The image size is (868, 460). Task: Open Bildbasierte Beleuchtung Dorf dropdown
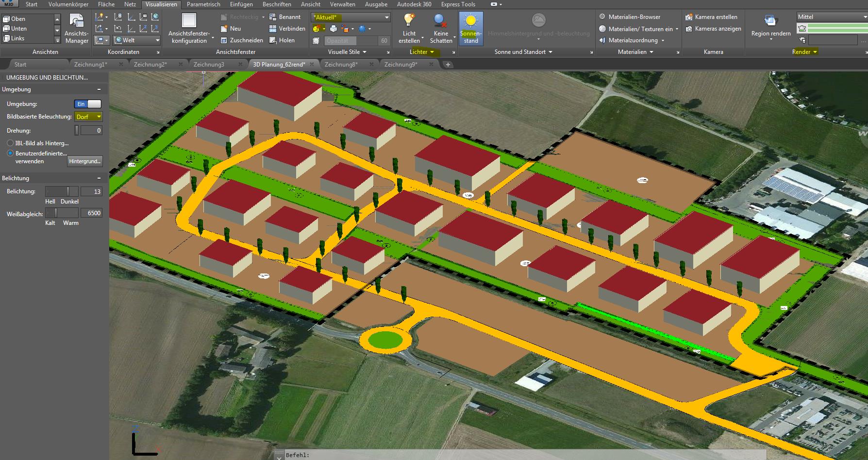pyautogui.click(x=88, y=117)
